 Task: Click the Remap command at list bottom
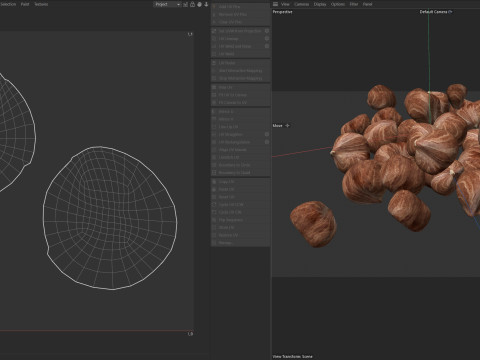[x=240, y=243]
